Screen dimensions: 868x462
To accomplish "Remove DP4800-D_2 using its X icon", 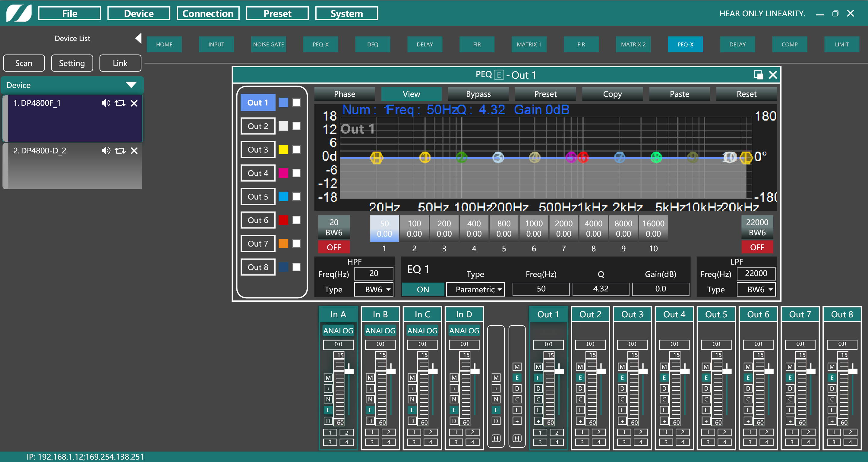I will click(x=134, y=150).
